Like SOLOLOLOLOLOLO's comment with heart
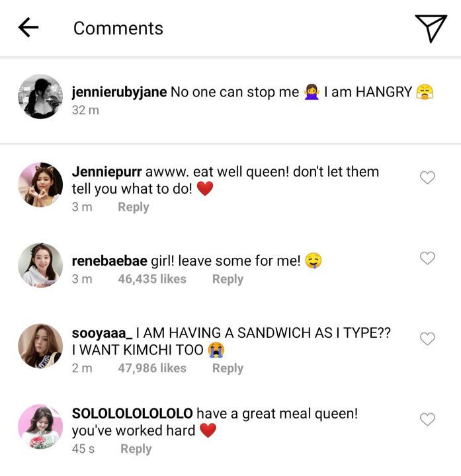The width and height of the screenshot is (461, 476). [428, 419]
